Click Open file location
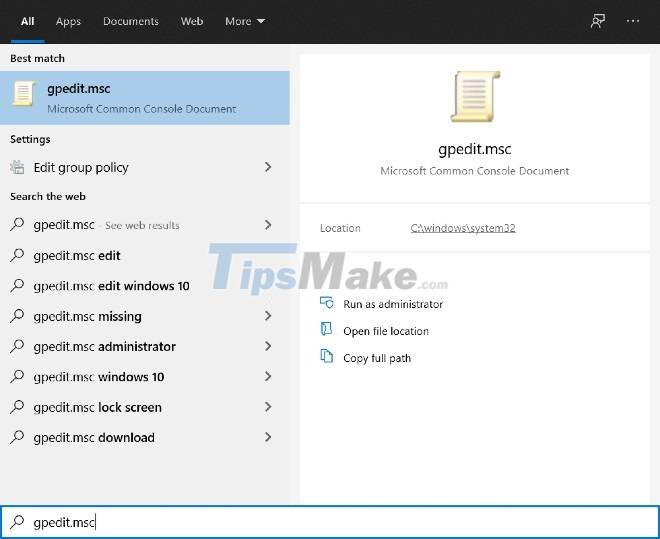 point(386,331)
